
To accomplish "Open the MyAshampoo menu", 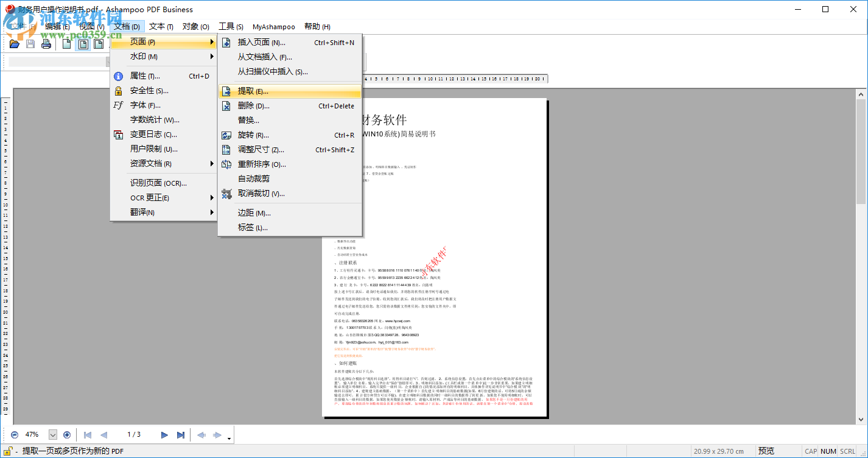I will pos(274,26).
